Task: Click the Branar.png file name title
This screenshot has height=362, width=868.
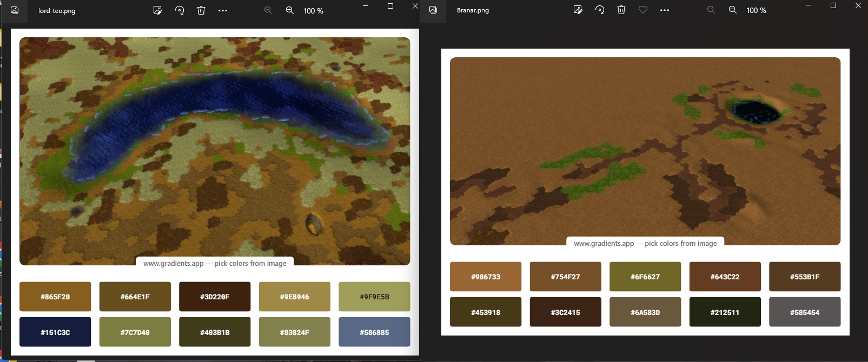Action: pyautogui.click(x=473, y=10)
